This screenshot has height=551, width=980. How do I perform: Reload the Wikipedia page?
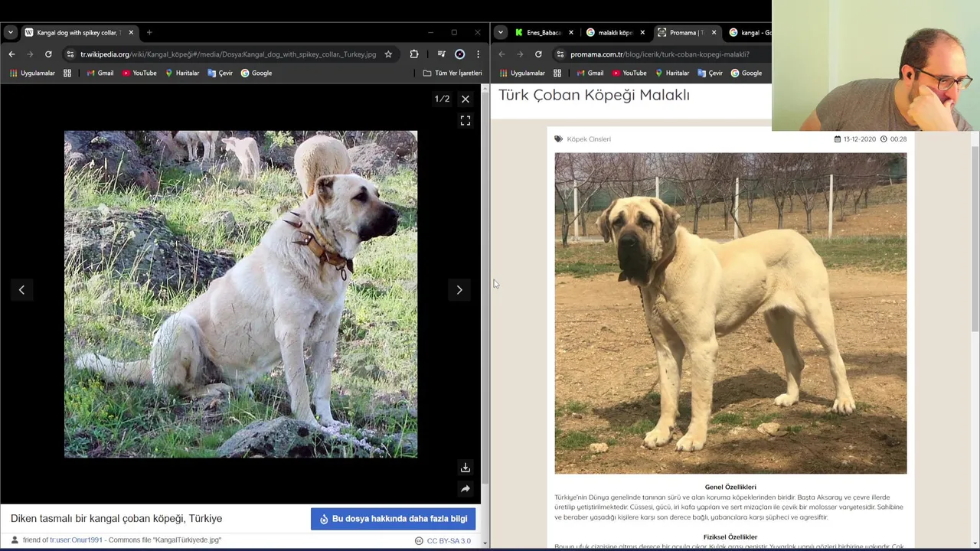tap(48, 54)
